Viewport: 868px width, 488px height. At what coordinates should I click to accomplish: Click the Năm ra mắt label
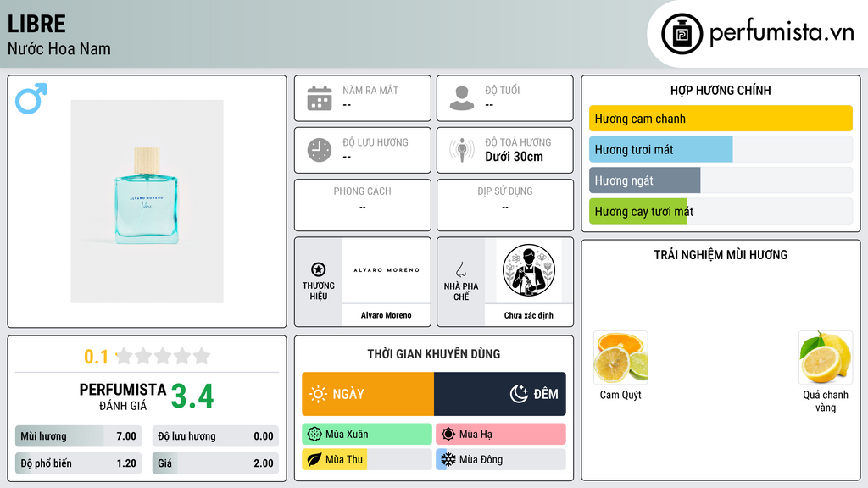370,90
